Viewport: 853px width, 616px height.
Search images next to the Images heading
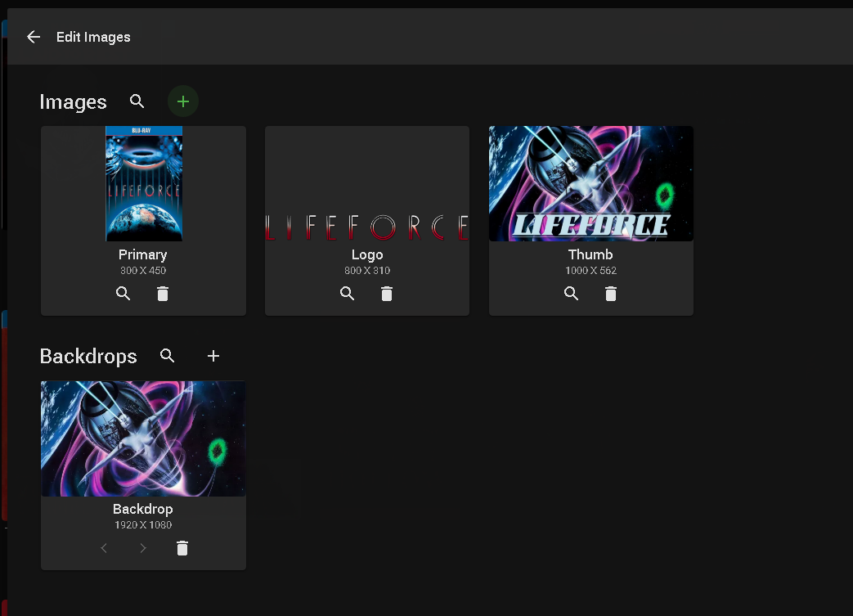(x=137, y=101)
